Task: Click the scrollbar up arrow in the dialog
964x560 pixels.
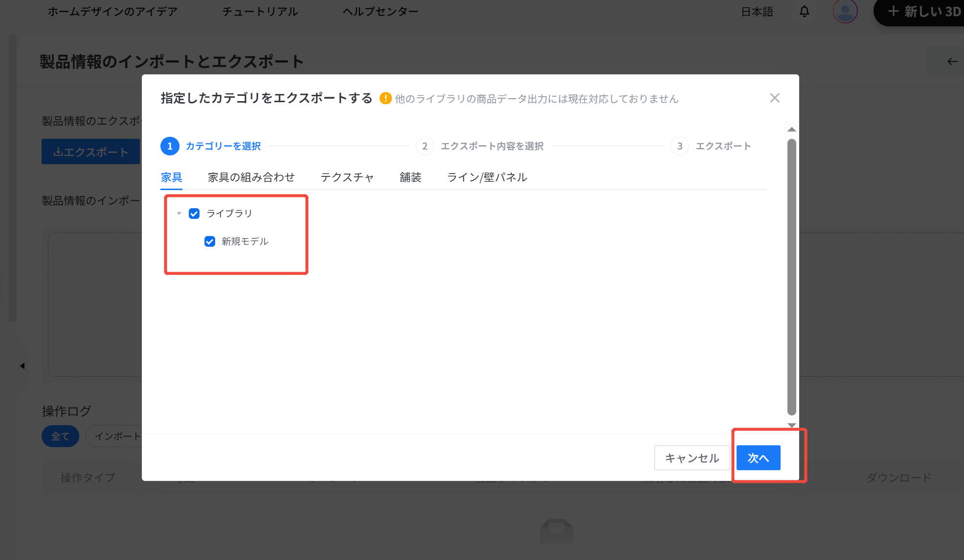Action: click(x=792, y=129)
